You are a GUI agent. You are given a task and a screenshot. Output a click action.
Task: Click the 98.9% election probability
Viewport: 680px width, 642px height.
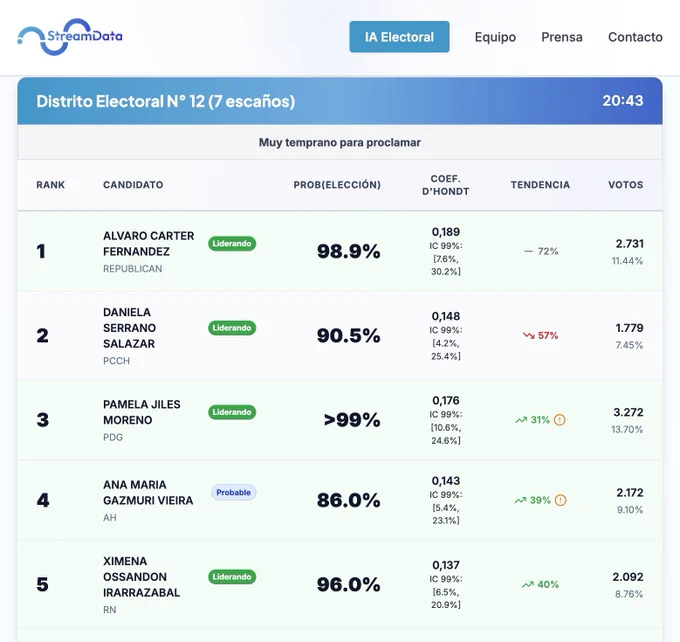(348, 251)
